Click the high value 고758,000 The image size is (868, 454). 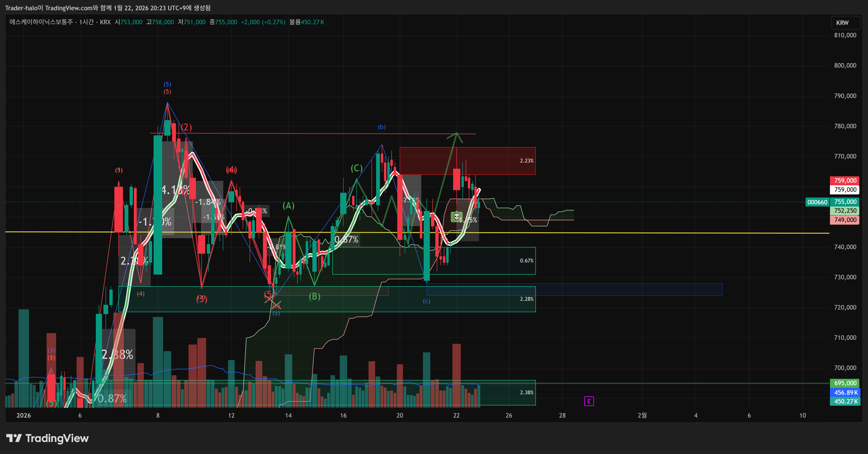[x=160, y=22]
